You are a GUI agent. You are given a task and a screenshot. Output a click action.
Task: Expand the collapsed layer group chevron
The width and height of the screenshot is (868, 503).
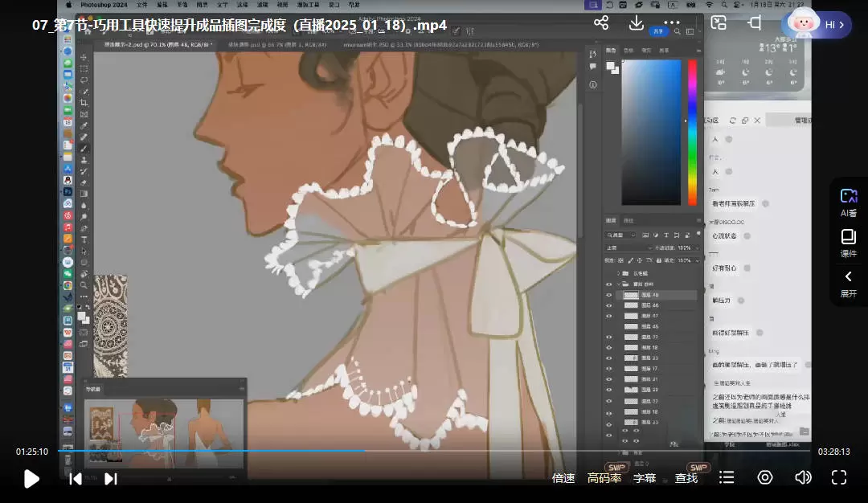point(618,273)
